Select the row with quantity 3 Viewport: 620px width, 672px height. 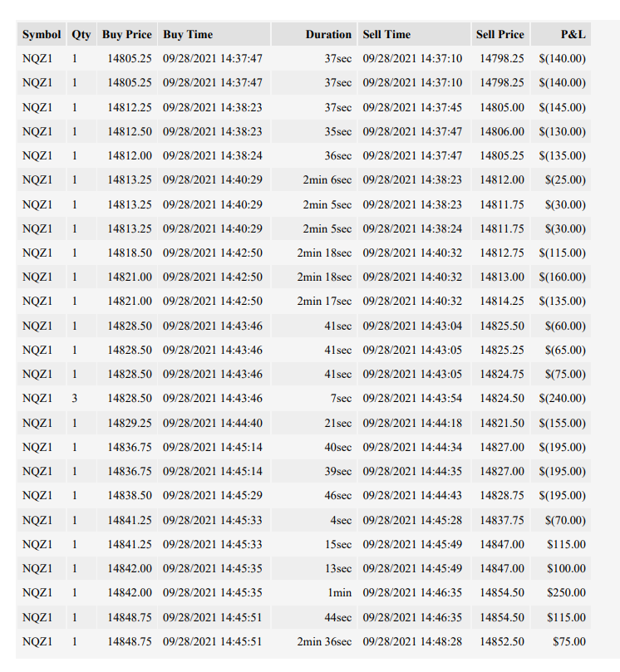[x=303, y=398]
